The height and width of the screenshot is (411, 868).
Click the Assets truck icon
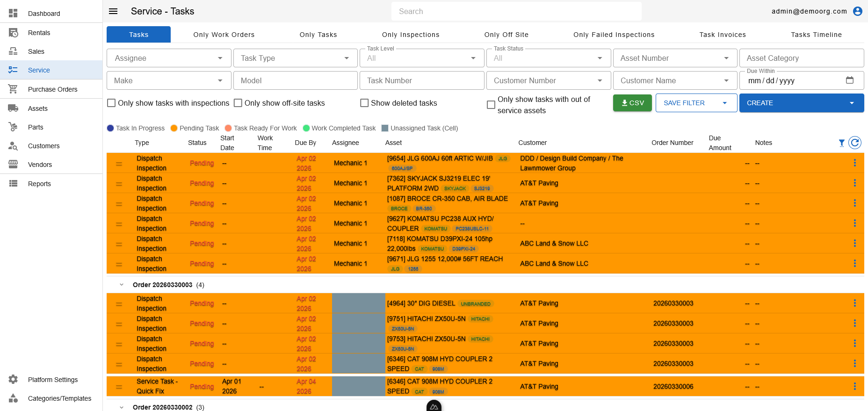pyautogui.click(x=13, y=108)
